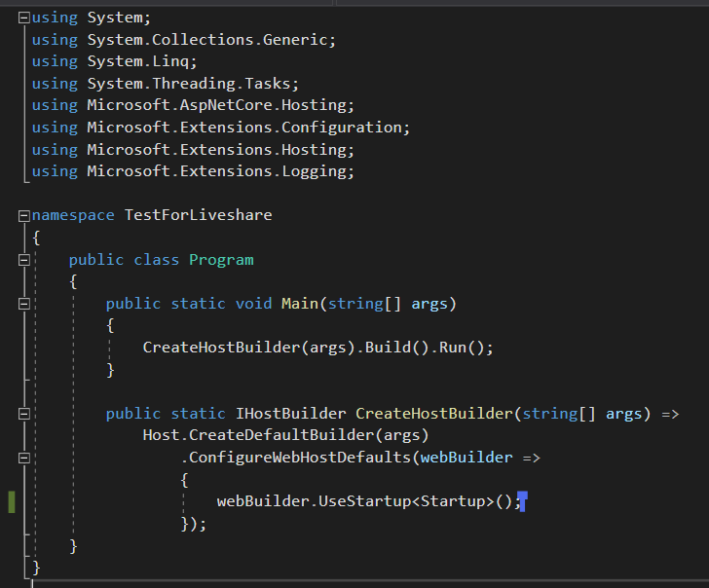This screenshot has height=588, width=709.
Task: Click 'Microsoft.Extensions.Logging' in the using line
Action: point(216,171)
